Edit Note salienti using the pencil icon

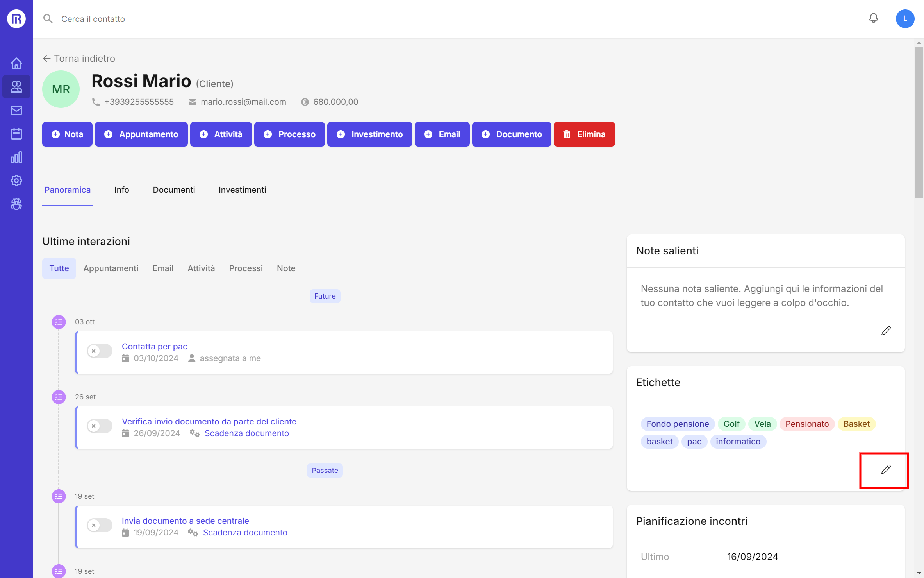[x=886, y=331]
